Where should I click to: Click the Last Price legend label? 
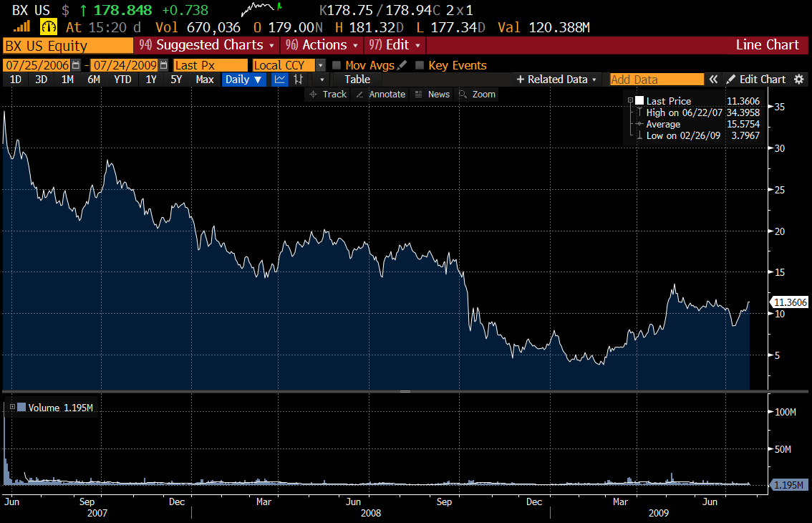pyautogui.click(x=669, y=101)
